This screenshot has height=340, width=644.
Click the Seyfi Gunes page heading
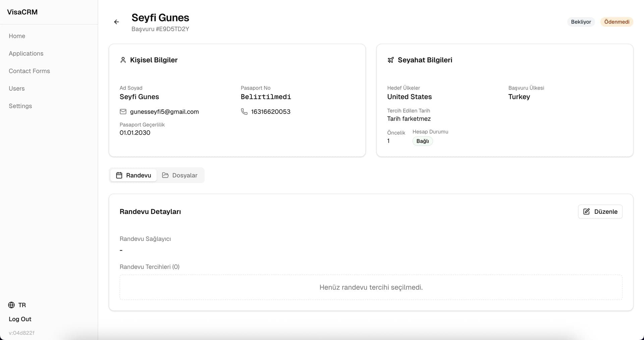pyautogui.click(x=160, y=17)
